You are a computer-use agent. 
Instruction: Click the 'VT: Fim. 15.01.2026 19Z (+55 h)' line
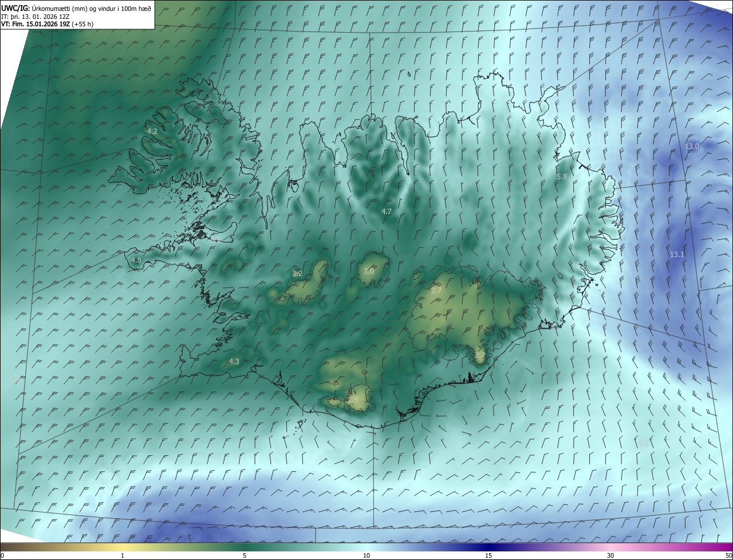(x=47, y=24)
